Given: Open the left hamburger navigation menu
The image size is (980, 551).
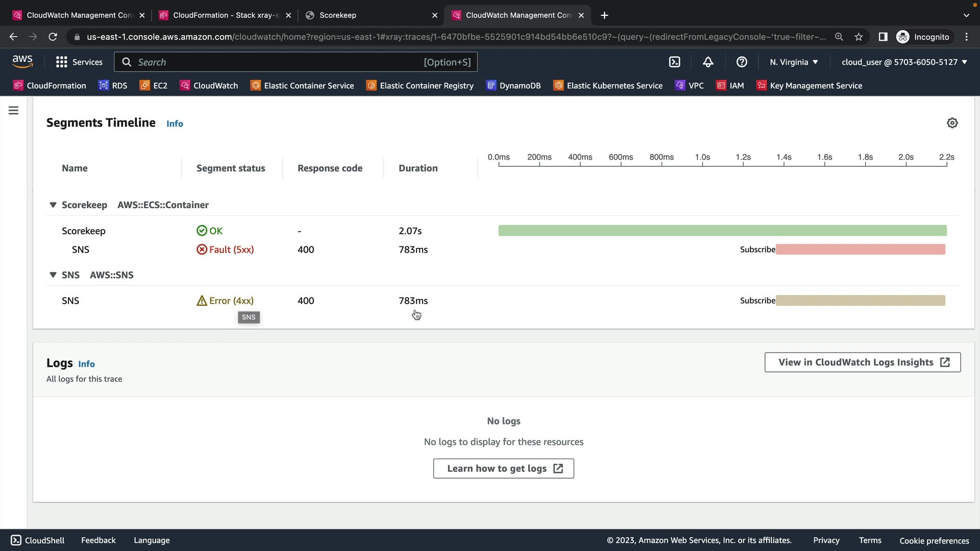Looking at the screenshot, I should 14,111.
